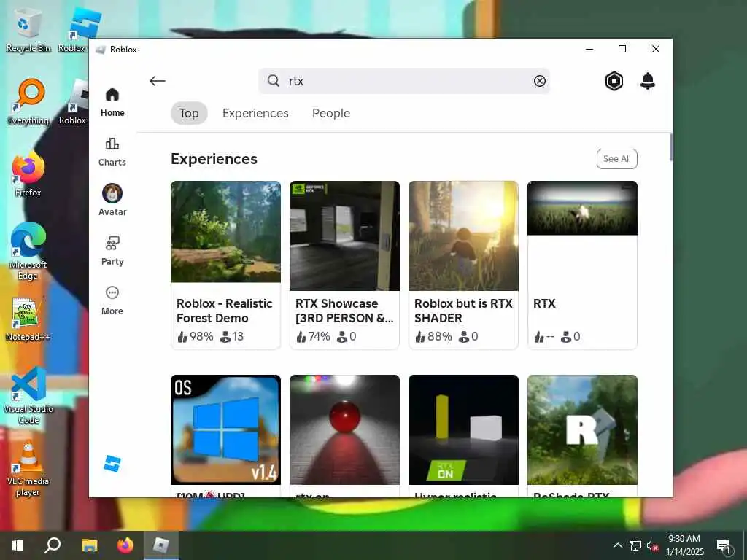Open the Avatar page in sidebar
The width and height of the screenshot is (747, 560).
coord(112,200)
